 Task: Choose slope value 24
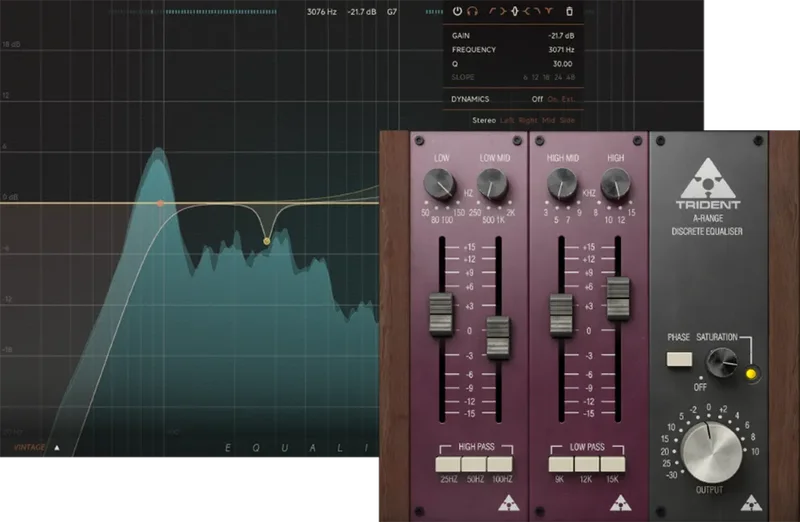558,77
